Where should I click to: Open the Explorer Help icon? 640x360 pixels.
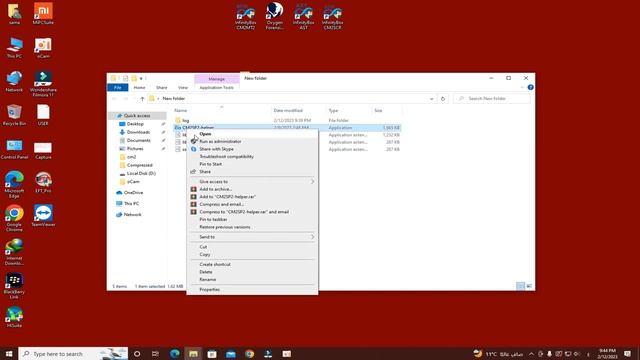tap(530, 87)
